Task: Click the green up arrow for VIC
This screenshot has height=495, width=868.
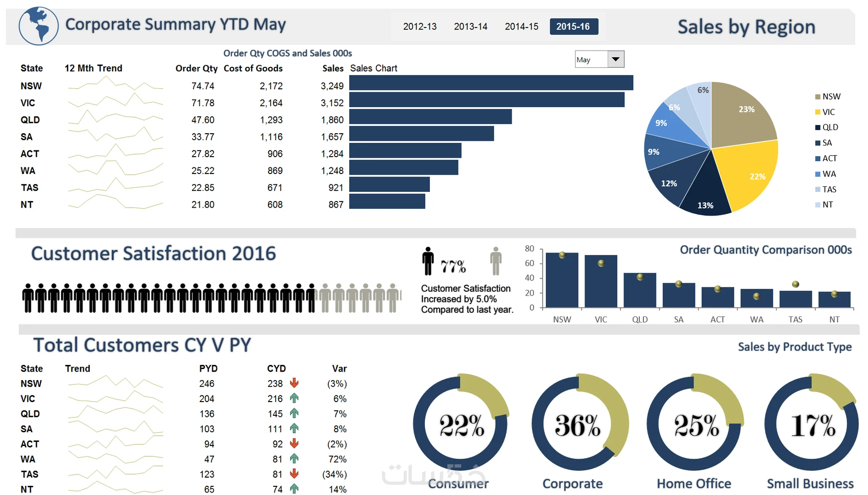Action: point(294,398)
